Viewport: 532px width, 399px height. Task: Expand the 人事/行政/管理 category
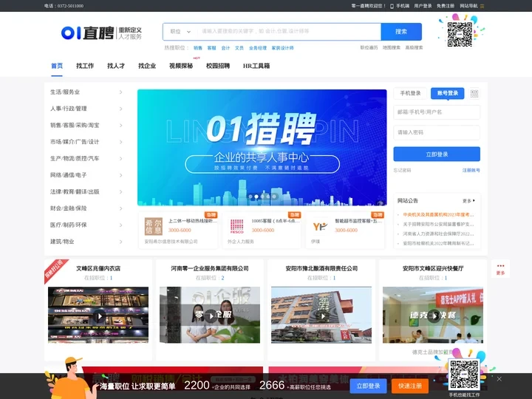coord(120,109)
